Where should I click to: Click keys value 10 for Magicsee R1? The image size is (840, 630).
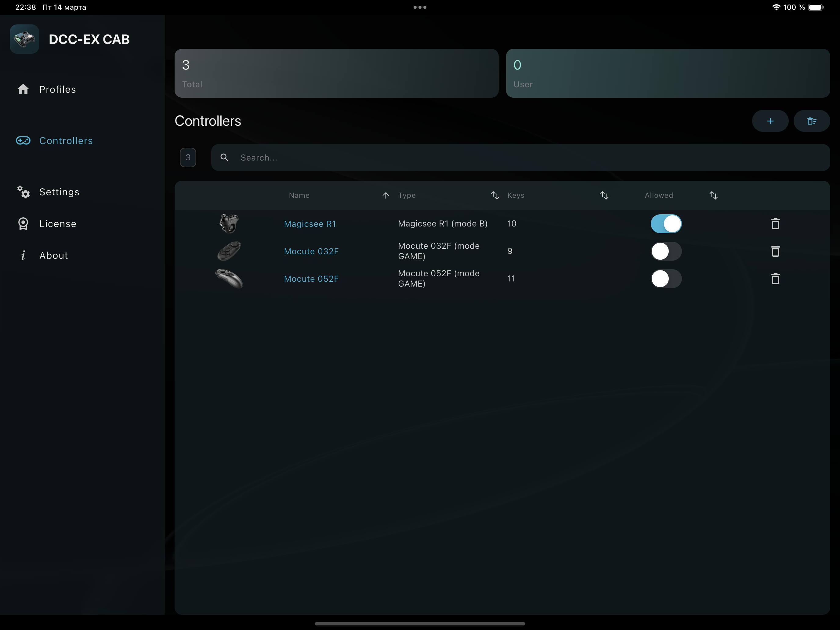point(512,224)
